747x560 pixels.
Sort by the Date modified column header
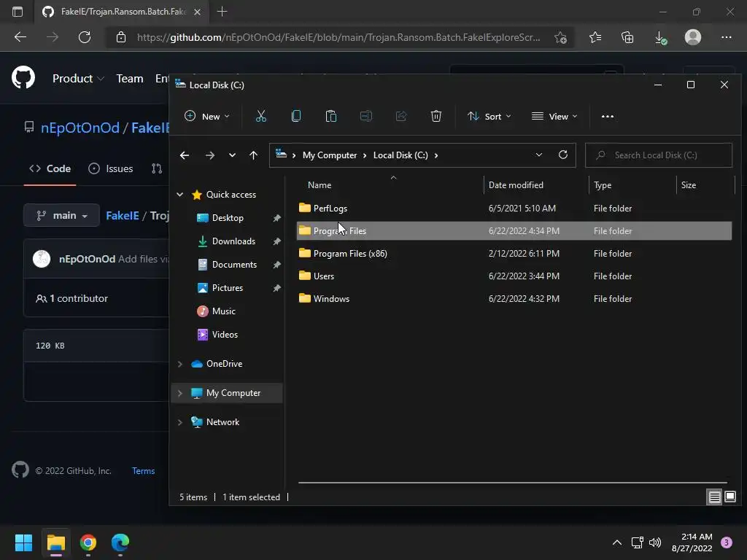tap(516, 184)
